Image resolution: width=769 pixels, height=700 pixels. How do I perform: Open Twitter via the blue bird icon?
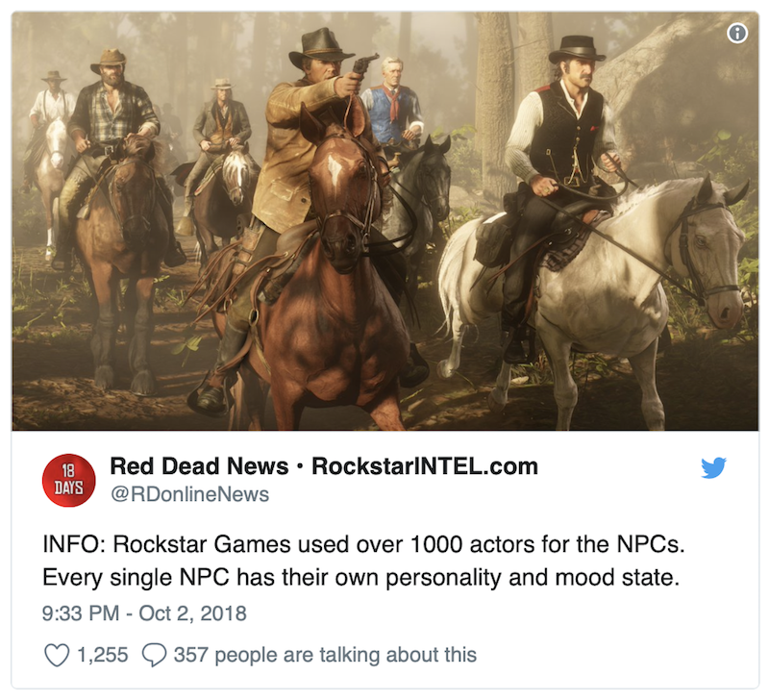(x=713, y=467)
